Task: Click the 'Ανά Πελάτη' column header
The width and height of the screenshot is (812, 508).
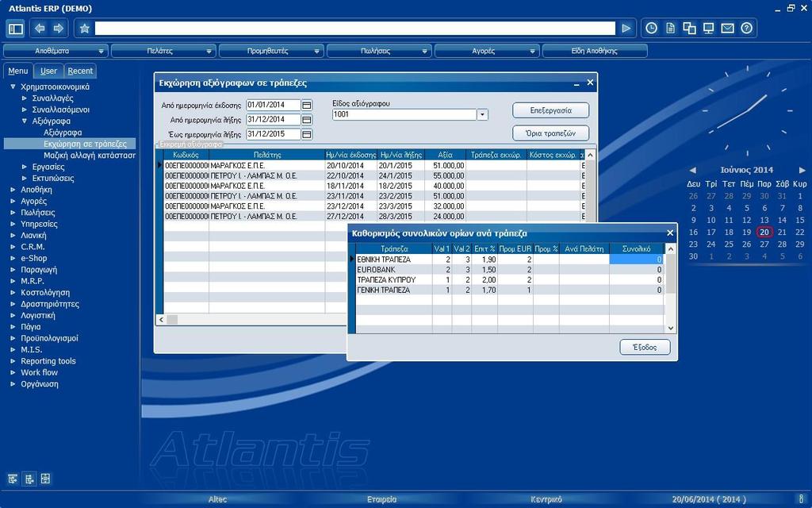Action: (584, 248)
